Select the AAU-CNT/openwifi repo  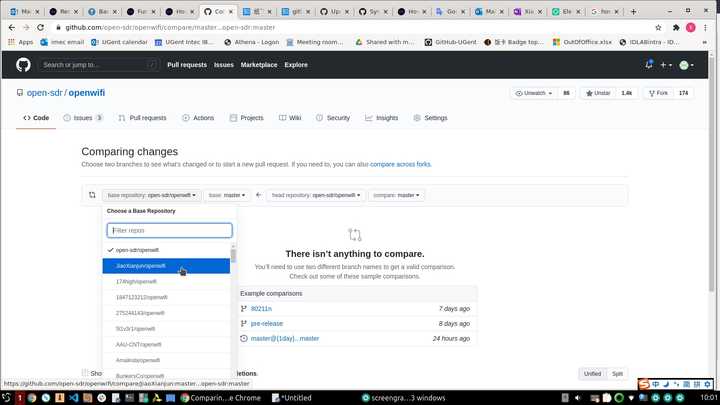(x=166, y=344)
